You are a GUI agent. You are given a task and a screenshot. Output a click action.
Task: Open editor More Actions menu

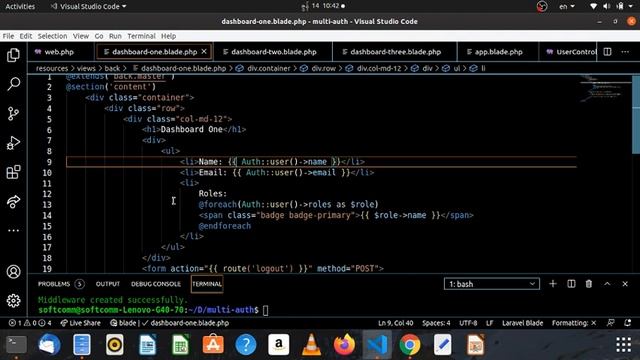(x=625, y=52)
